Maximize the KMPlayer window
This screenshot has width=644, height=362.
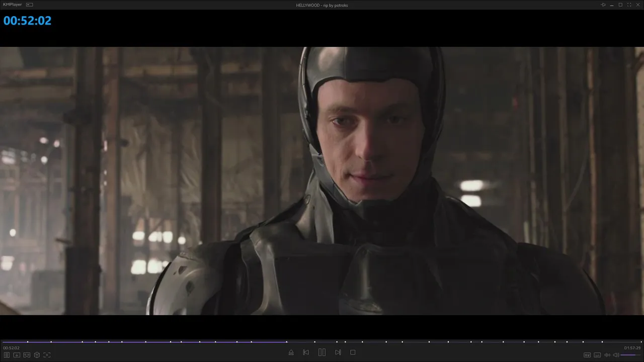click(x=620, y=5)
